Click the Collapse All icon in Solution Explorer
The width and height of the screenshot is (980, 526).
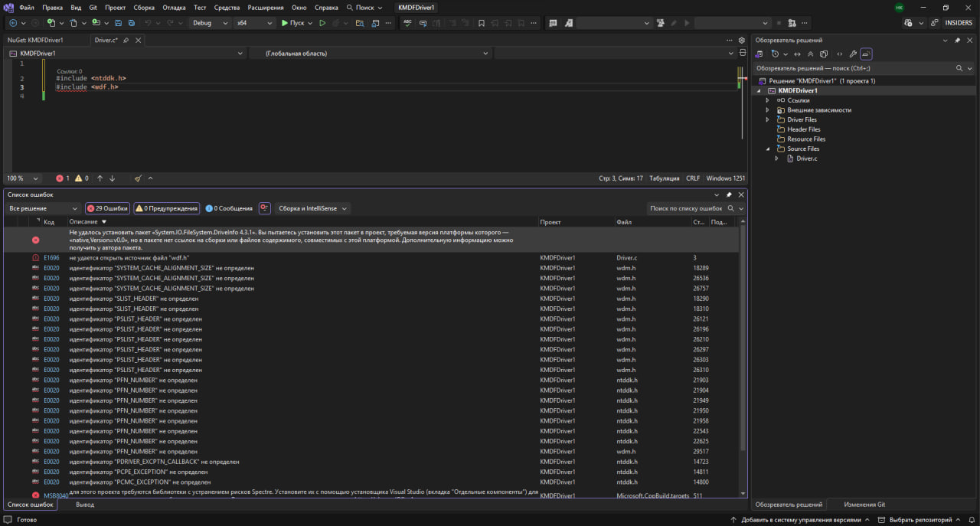810,54
